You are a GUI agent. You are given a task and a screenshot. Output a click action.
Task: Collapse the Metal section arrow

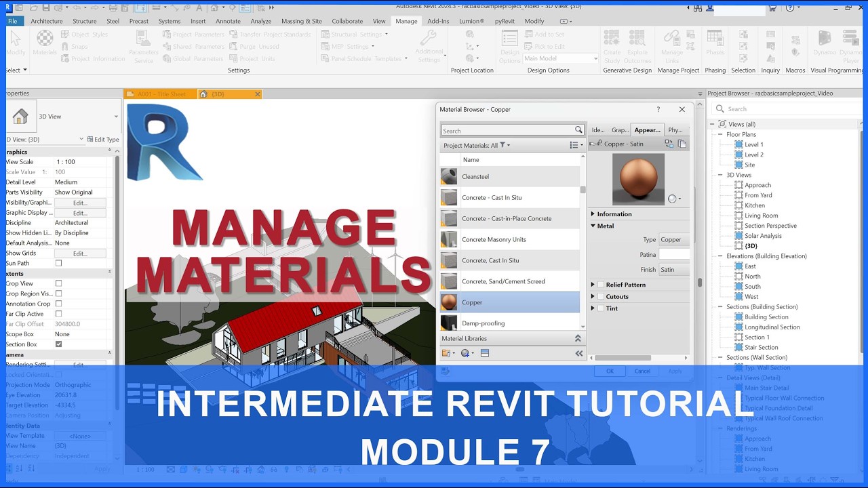click(593, 226)
